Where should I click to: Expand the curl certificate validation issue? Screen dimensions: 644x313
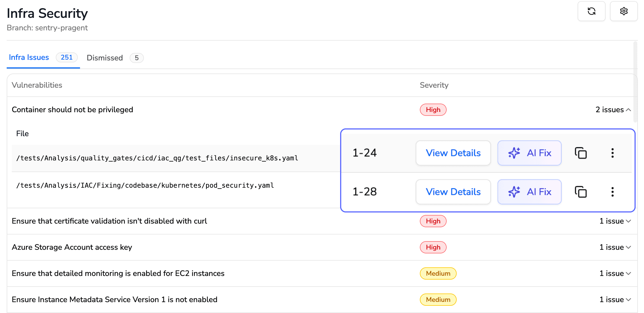(615, 221)
